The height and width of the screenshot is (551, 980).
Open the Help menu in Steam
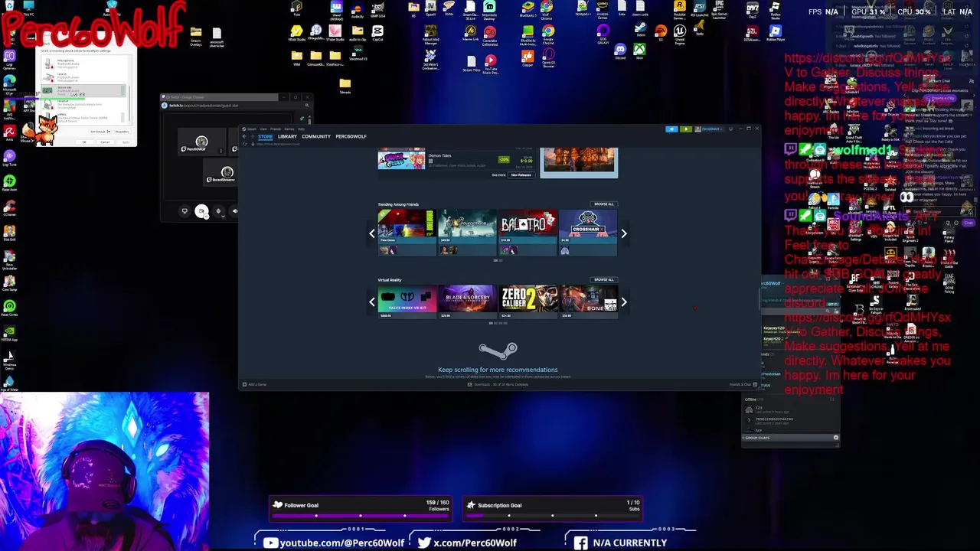click(301, 129)
